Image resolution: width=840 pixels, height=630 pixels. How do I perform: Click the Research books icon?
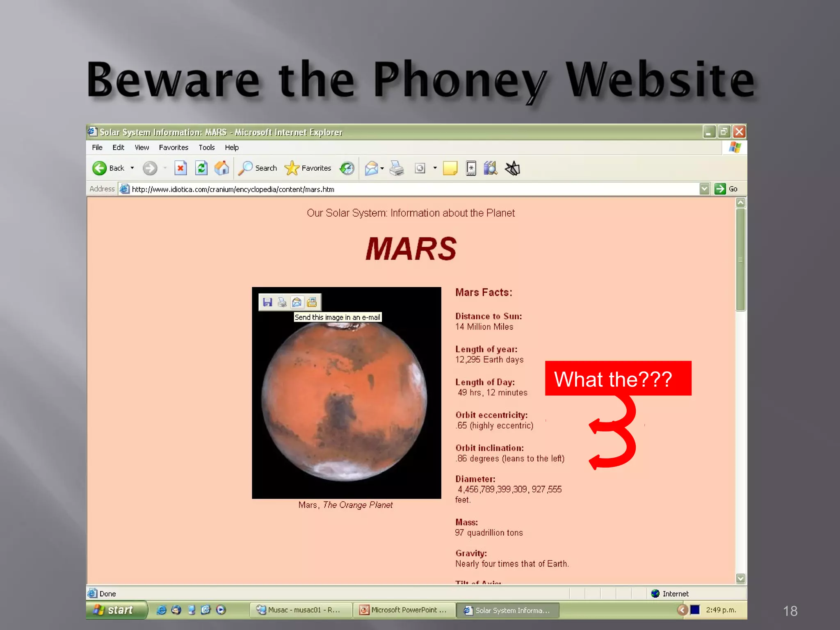coord(490,168)
